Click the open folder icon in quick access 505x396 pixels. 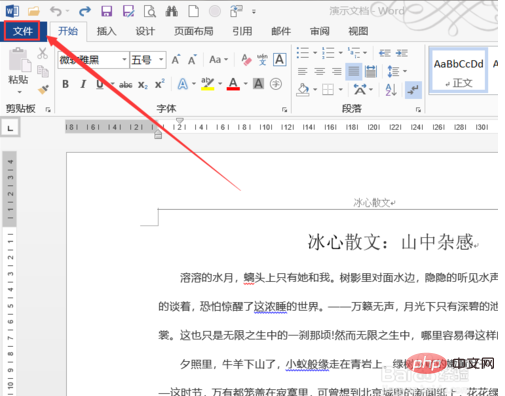point(34,11)
